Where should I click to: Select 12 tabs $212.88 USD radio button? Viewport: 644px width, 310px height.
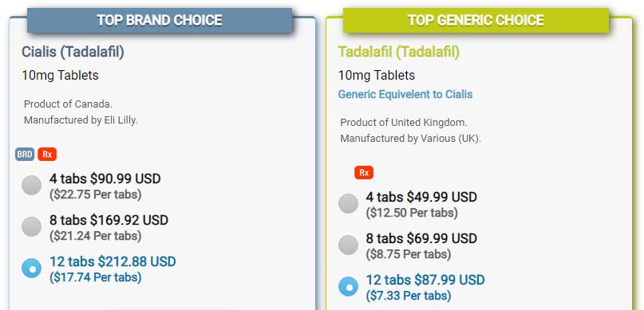point(32,269)
